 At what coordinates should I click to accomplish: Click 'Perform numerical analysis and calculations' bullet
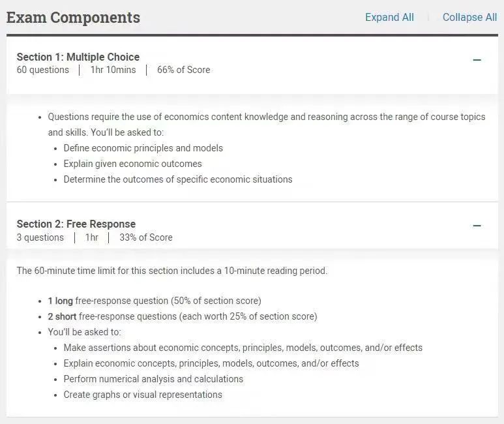tap(153, 379)
